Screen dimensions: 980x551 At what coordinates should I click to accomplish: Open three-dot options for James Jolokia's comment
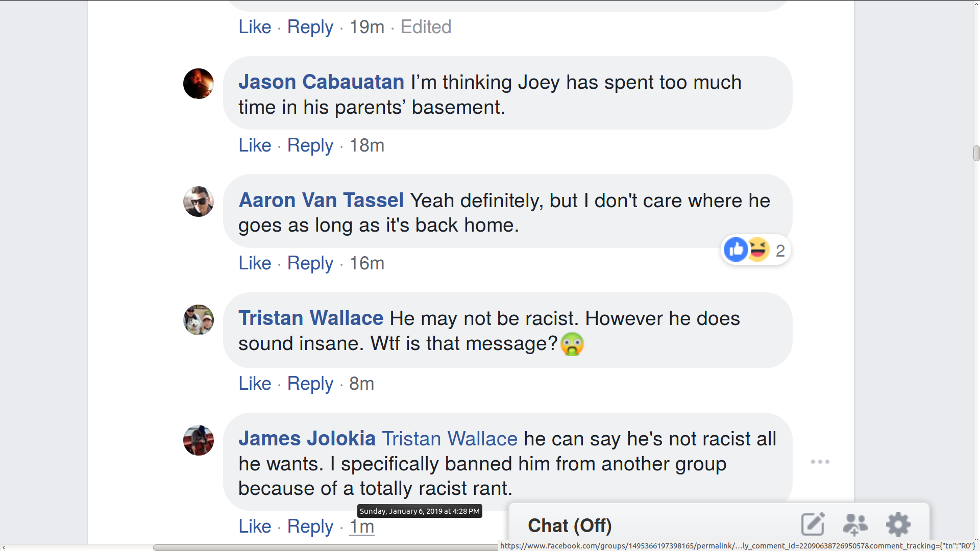pyautogui.click(x=820, y=462)
